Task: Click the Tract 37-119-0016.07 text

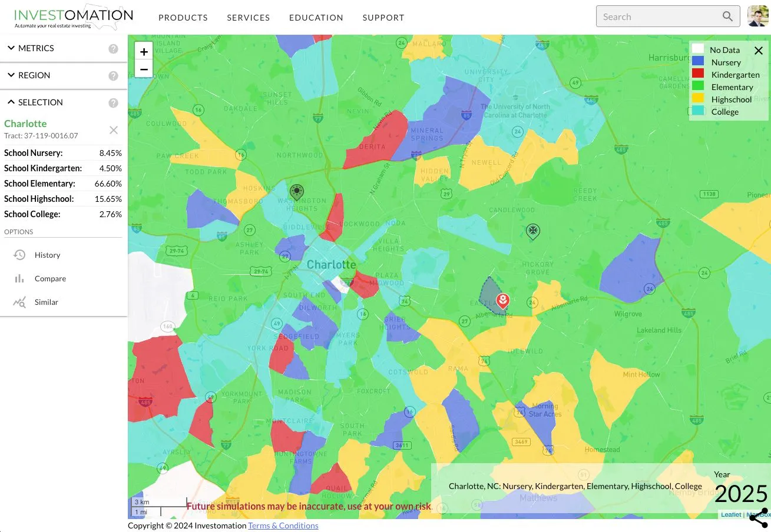Action: pyautogui.click(x=41, y=136)
